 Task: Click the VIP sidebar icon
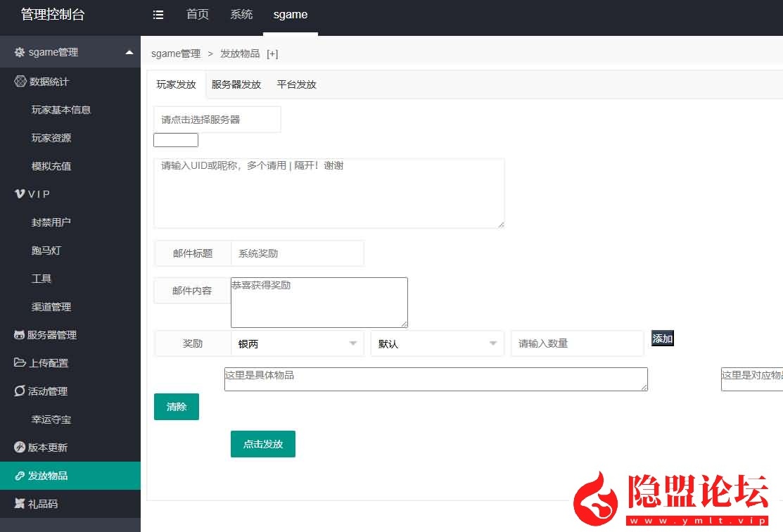pyautogui.click(x=20, y=194)
